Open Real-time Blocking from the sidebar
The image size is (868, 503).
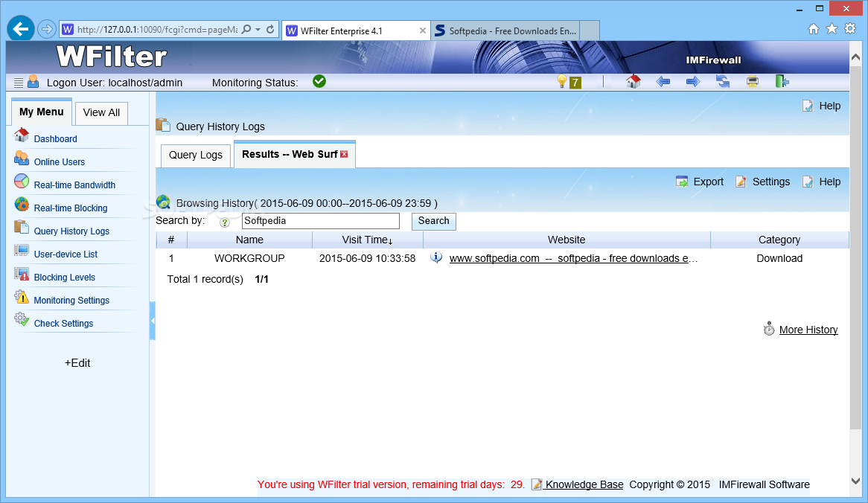[x=71, y=208]
